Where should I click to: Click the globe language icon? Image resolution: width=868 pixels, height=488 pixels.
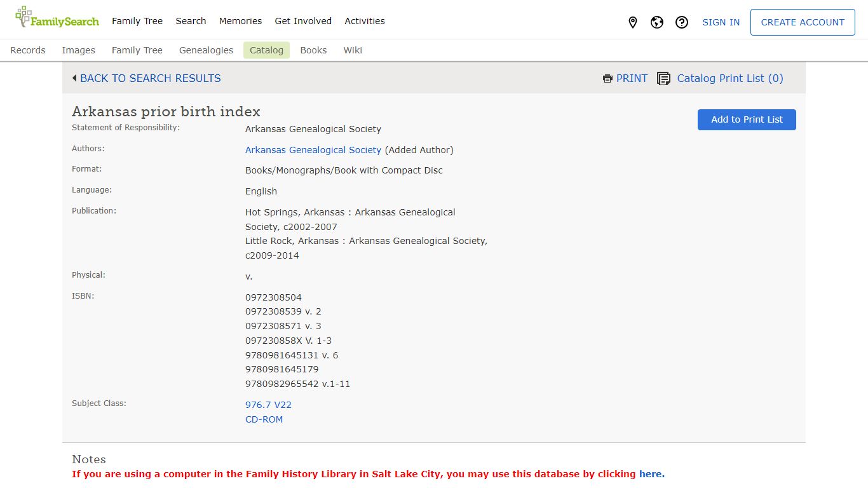[657, 22]
